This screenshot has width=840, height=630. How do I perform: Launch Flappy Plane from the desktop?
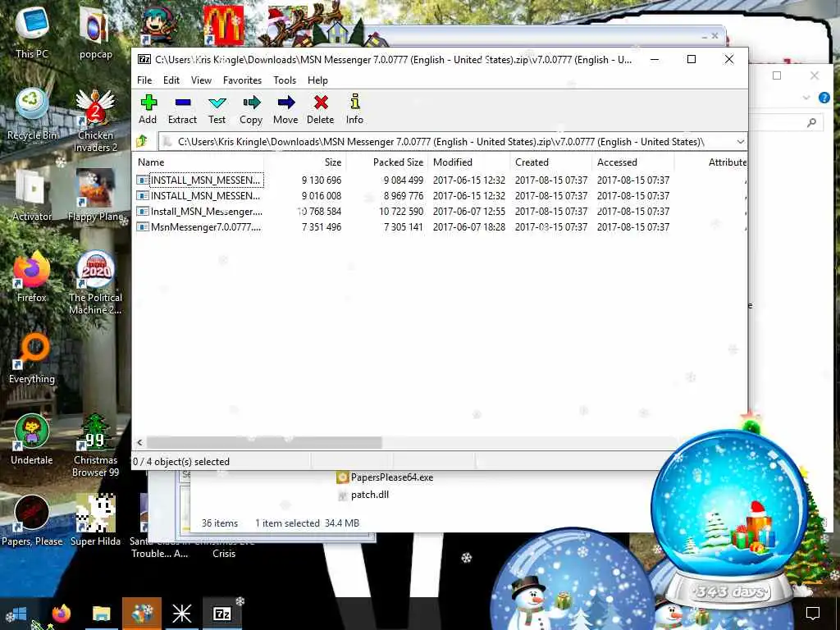pos(95,195)
